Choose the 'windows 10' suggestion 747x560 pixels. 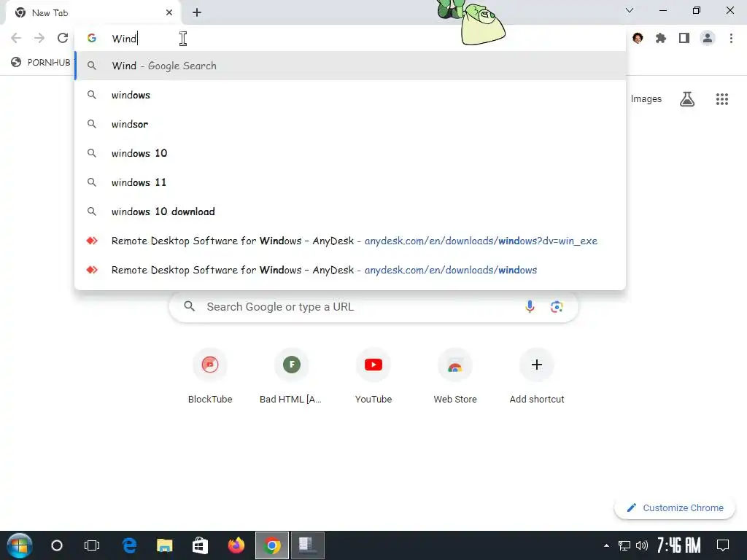point(350,153)
